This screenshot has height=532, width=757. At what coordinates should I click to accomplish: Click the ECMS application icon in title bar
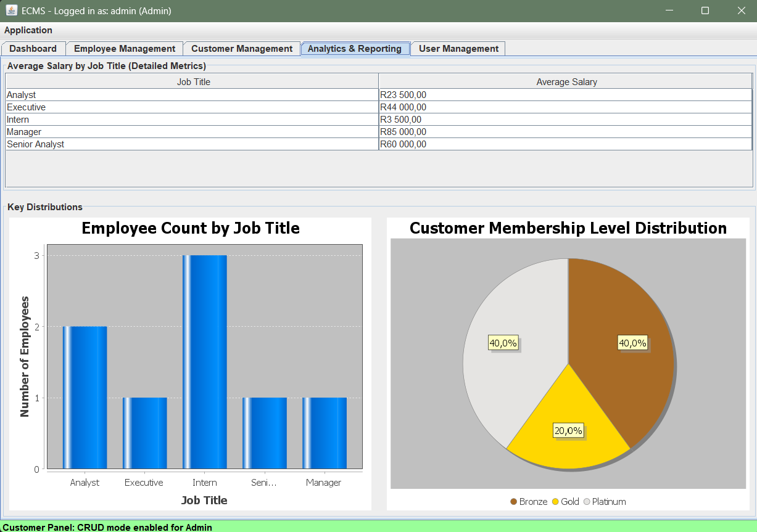click(10, 10)
